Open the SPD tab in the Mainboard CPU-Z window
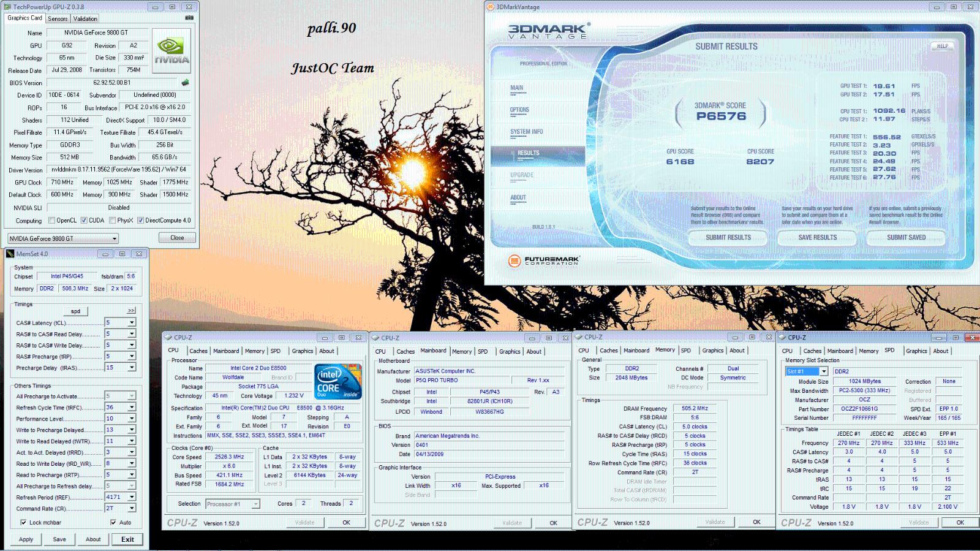 click(x=483, y=352)
